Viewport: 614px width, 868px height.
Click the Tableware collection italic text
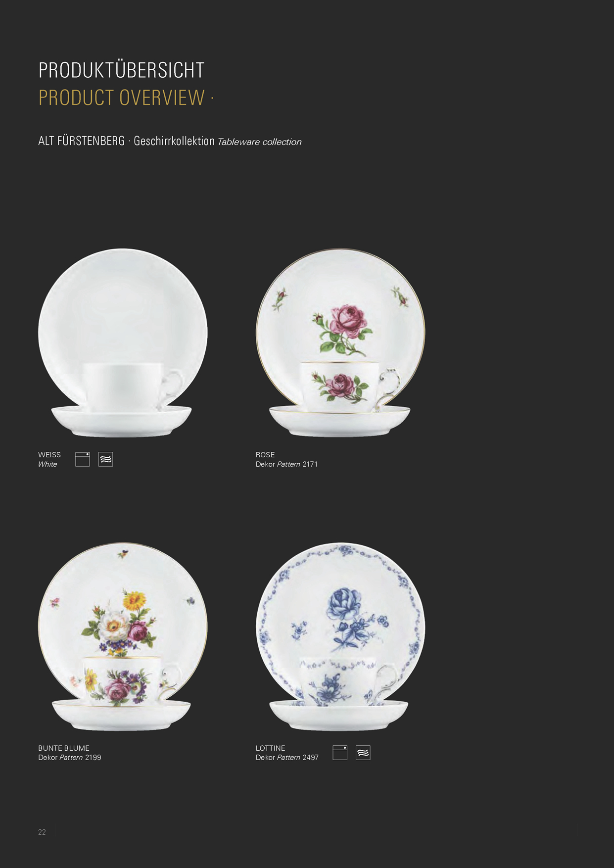[x=259, y=142]
